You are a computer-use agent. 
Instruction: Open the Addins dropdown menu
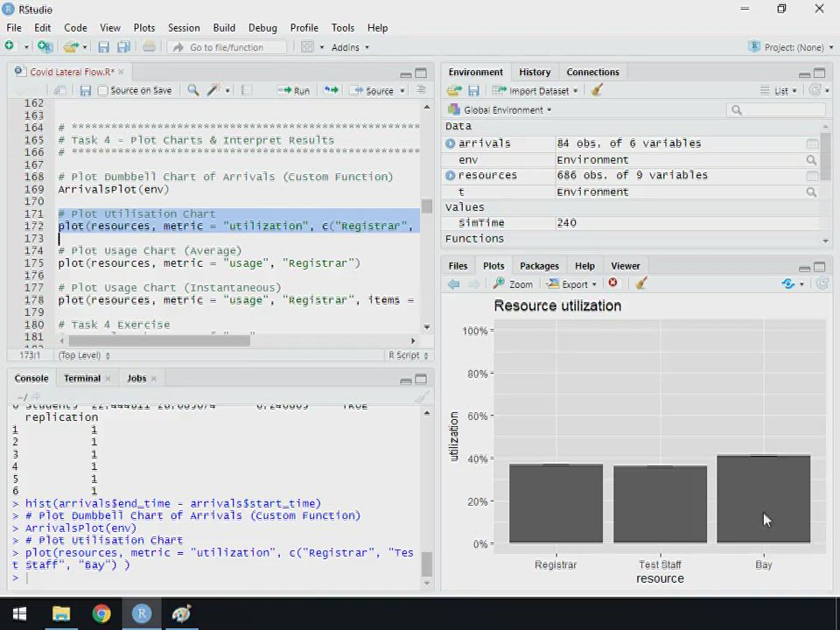[x=350, y=47]
